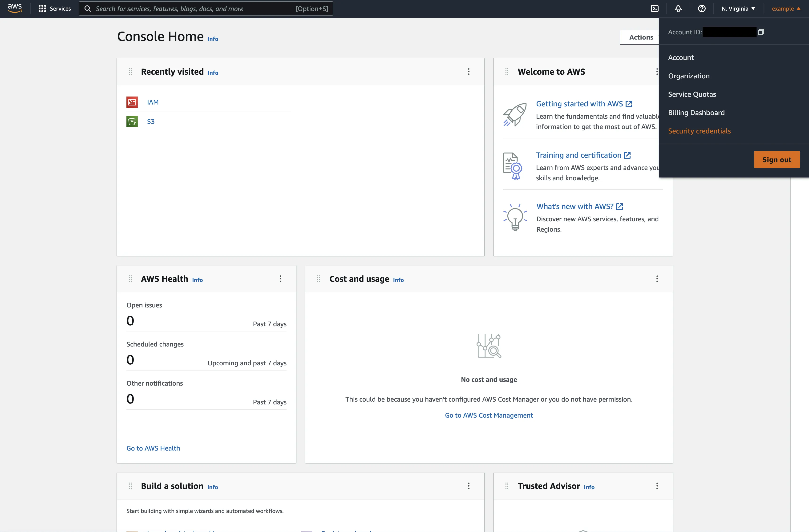Select Security credentials menu item
Viewport: 809px width, 532px height.
pyautogui.click(x=699, y=131)
